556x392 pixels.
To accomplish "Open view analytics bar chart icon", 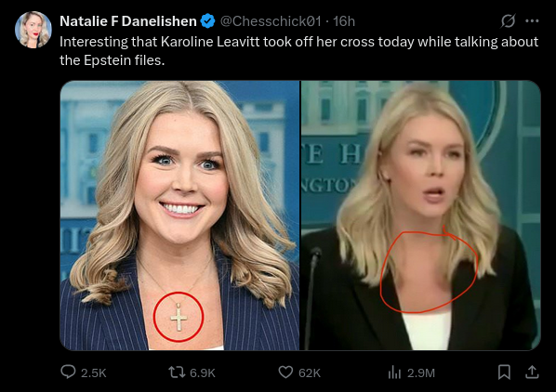I will point(394,372).
